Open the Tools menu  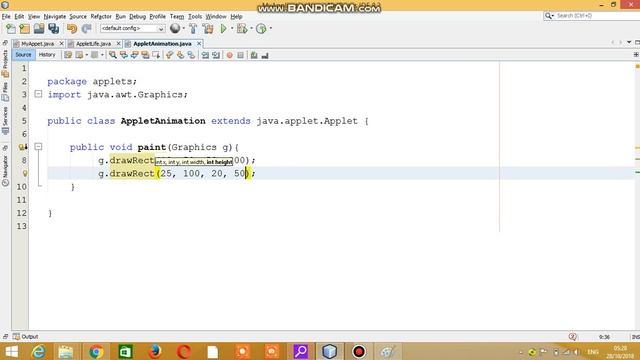pyautogui.click(x=195, y=16)
